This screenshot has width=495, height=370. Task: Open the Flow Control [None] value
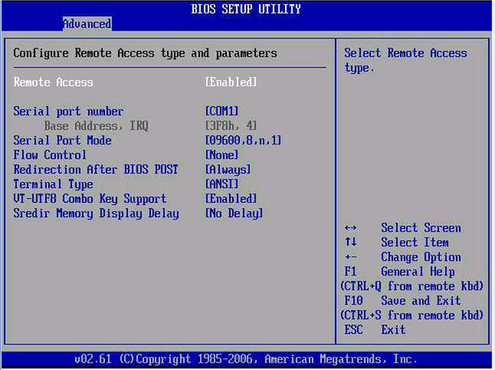(222, 155)
